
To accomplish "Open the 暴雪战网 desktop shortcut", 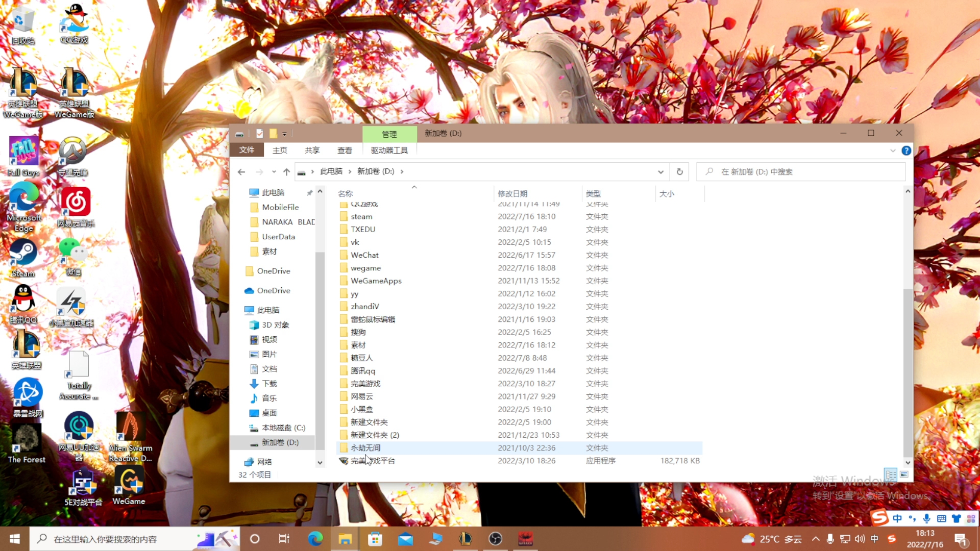I will click(28, 398).
